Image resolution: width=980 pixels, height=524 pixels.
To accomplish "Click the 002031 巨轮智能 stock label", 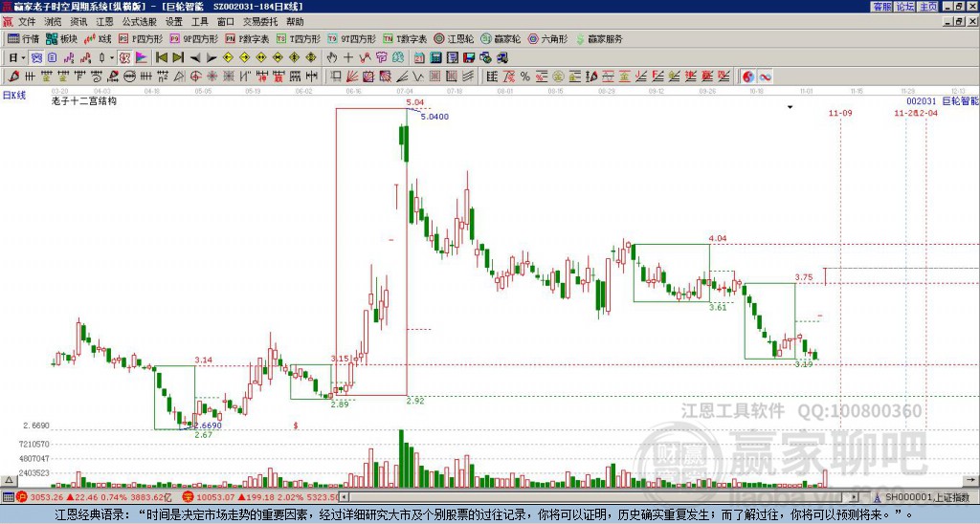I will (942, 100).
